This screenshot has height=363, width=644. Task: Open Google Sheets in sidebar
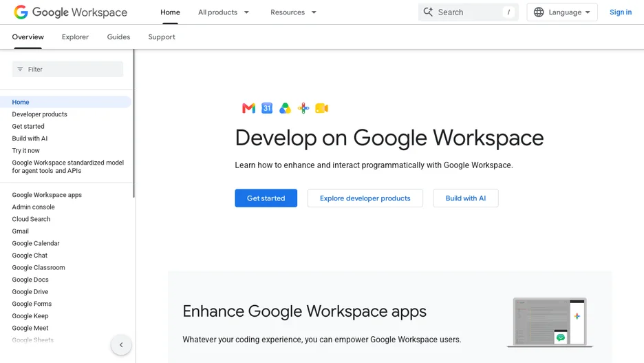click(x=32, y=340)
